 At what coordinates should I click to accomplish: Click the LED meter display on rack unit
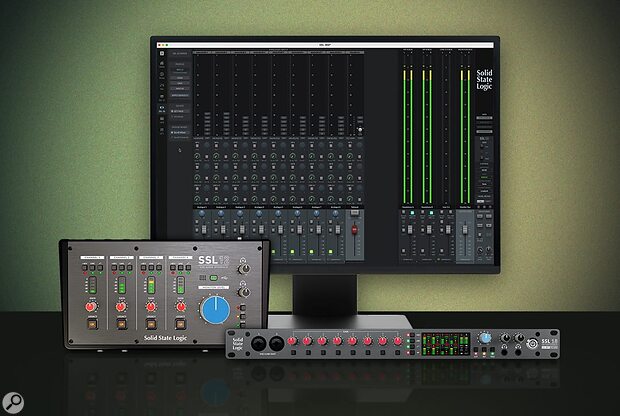coord(445,344)
